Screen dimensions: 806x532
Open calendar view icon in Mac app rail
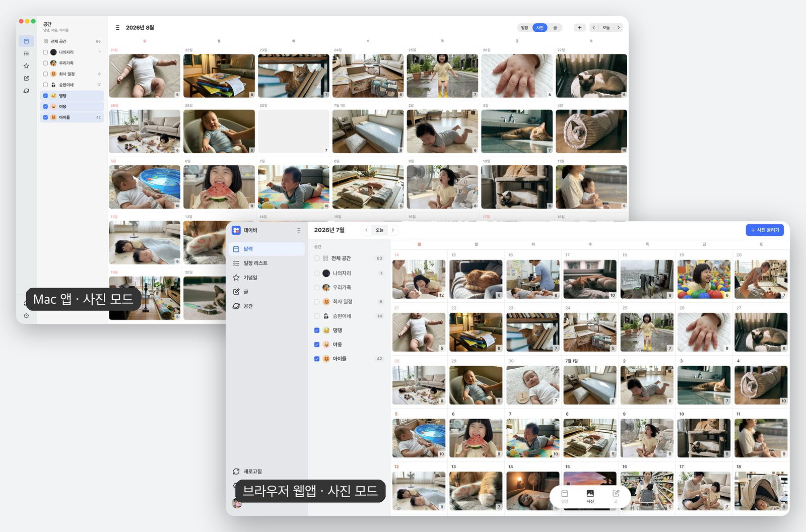pyautogui.click(x=26, y=41)
